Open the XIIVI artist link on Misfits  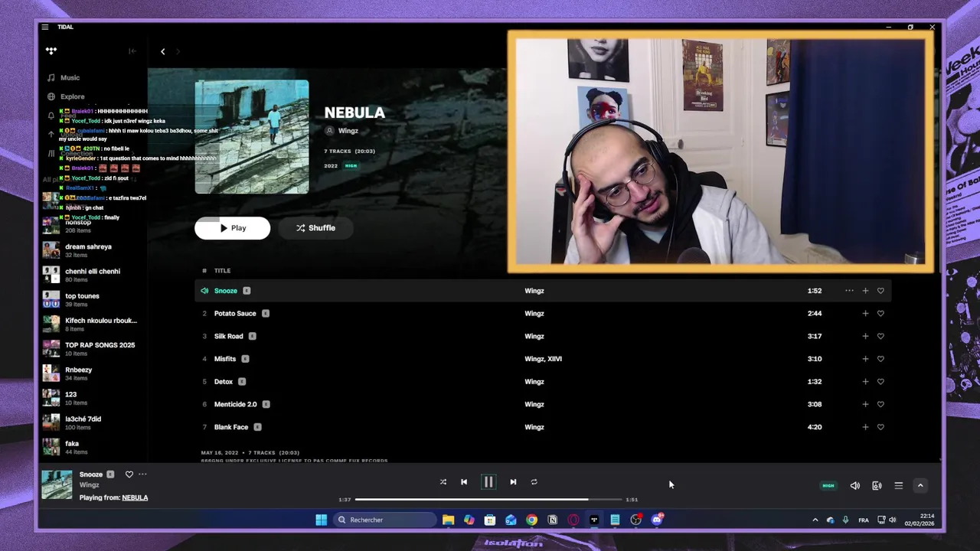(x=554, y=359)
